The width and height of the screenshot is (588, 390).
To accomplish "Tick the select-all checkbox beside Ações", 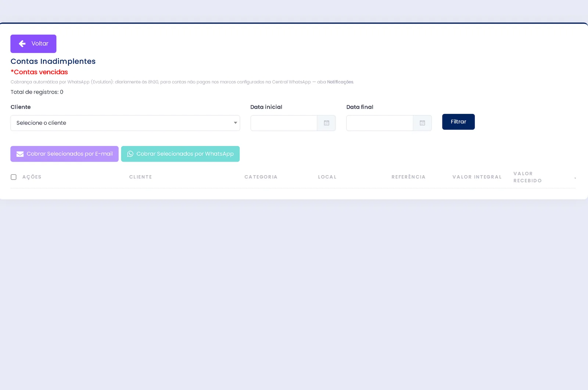I will [x=14, y=177].
